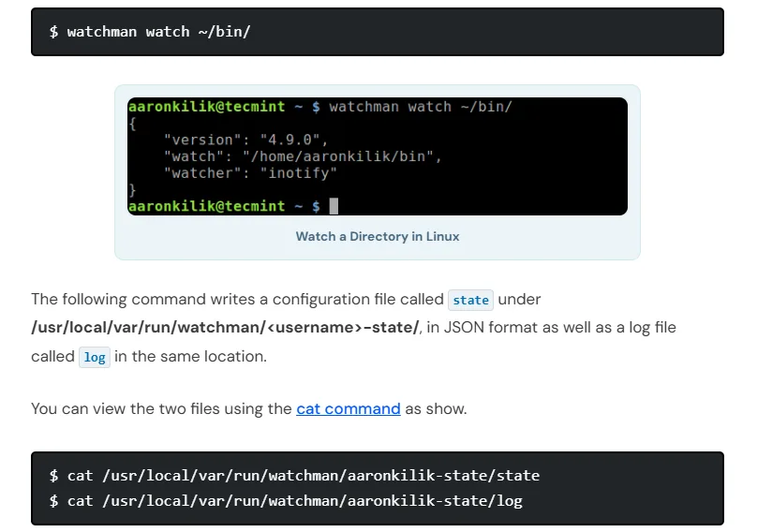The image size is (757, 532).
Task: Click the "version": "4.9.0" line in terminal image
Action: click(245, 140)
